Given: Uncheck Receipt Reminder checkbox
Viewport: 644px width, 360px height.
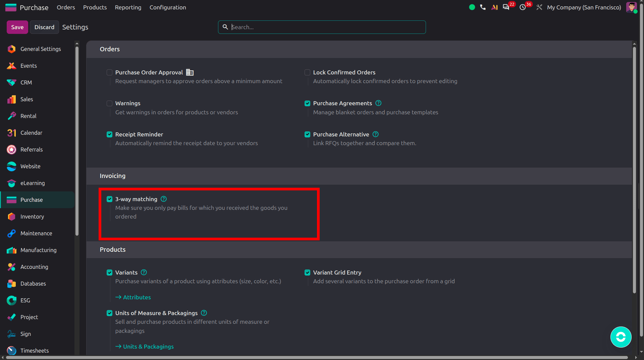Looking at the screenshot, I should (x=109, y=134).
